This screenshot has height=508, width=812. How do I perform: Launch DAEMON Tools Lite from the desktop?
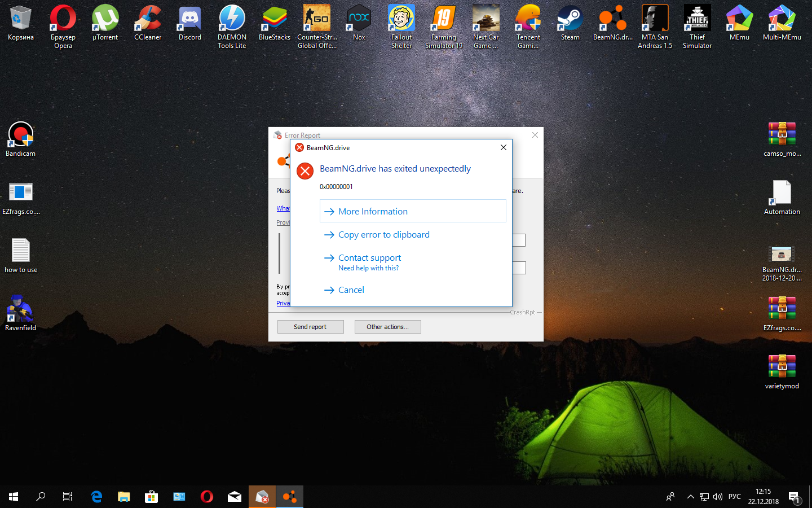tap(232, 26)
